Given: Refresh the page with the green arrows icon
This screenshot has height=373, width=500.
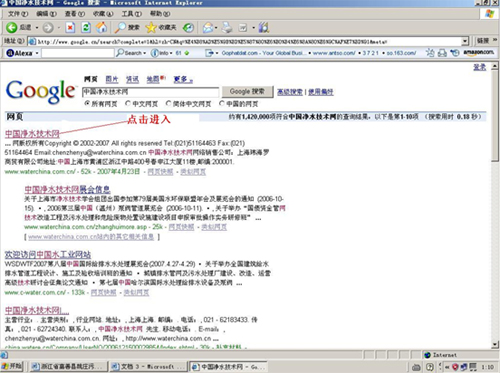Looking at the screenshot, I should 86,28.
